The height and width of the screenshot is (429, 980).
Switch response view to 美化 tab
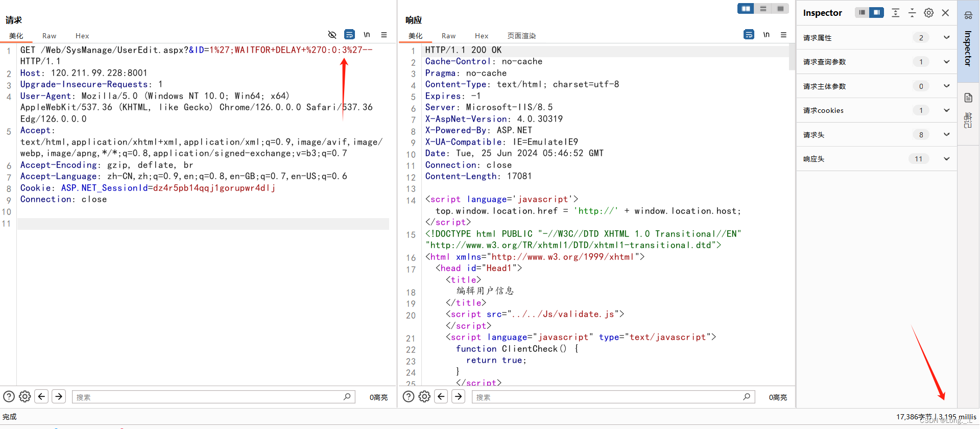pos(416,36)
